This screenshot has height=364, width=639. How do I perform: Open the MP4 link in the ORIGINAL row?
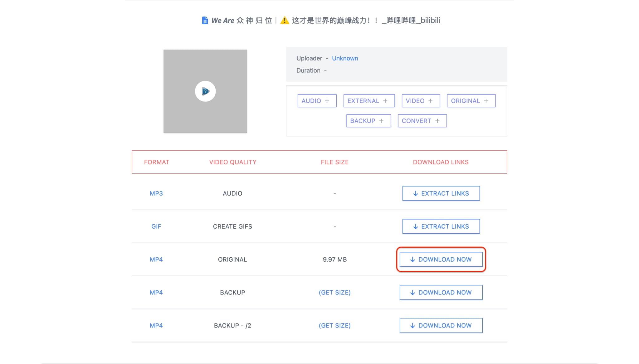[x=156, y=259]
